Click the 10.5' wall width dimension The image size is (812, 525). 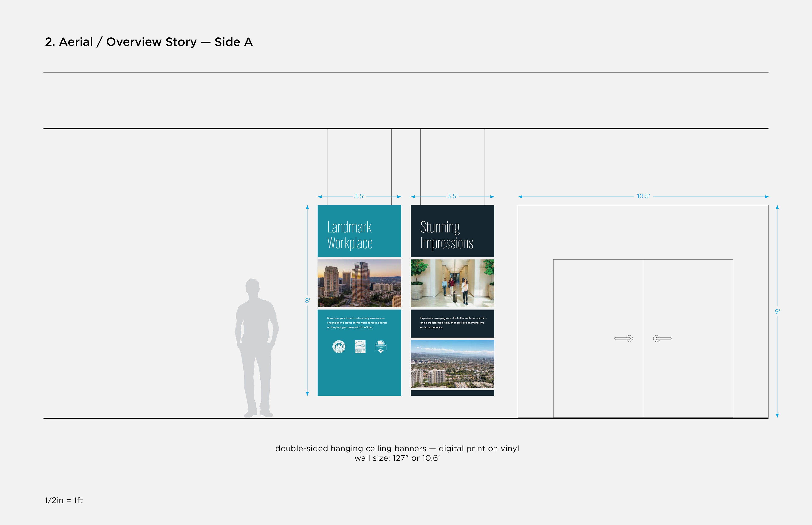pos(643,196)
